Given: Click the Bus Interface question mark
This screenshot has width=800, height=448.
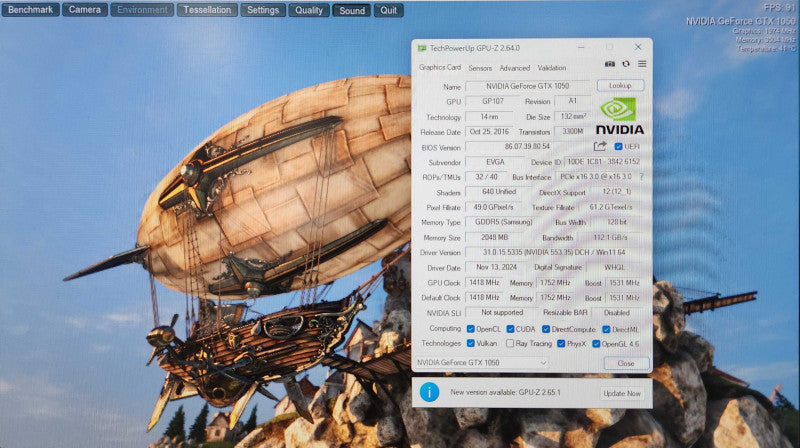Looking at the screenshot, I should click(641, 177).
